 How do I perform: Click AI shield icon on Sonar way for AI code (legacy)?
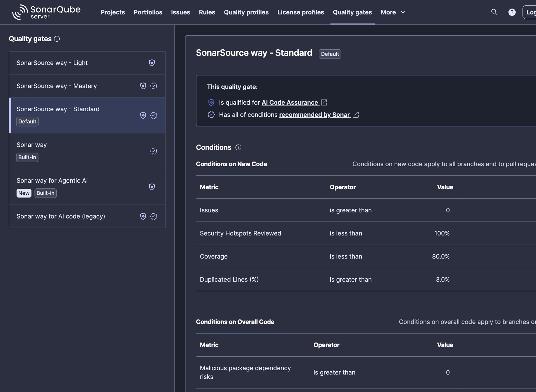pyautogui.click(x=143, y=216)
